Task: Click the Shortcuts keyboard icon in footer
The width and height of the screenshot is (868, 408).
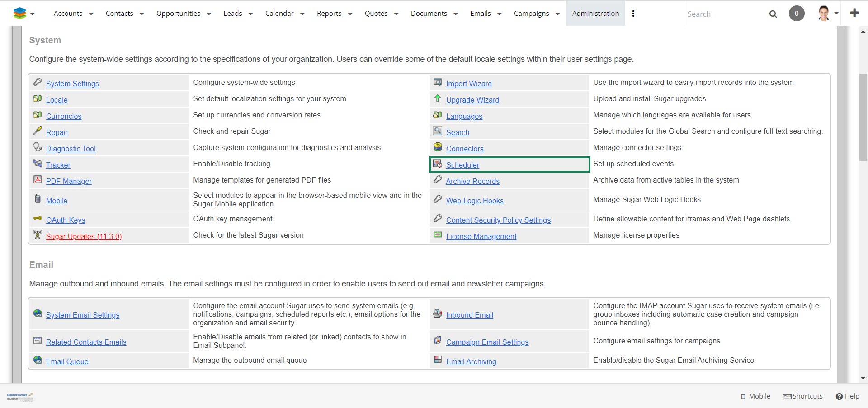Action: point(787,396)
